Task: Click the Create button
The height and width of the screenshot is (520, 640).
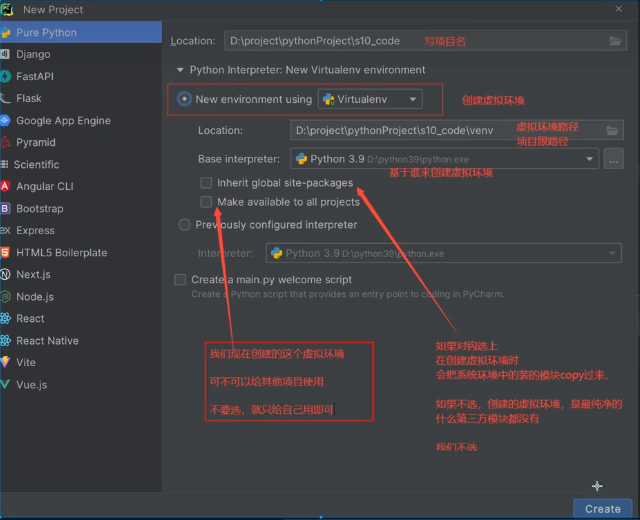Action: pyautogui.click(x=602, y=509)
